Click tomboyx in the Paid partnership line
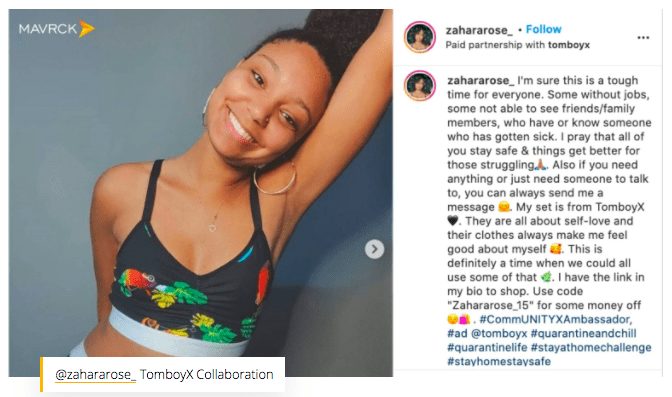Image resolution: width=672 pixels, height=397 pixels. click(569, 45)
